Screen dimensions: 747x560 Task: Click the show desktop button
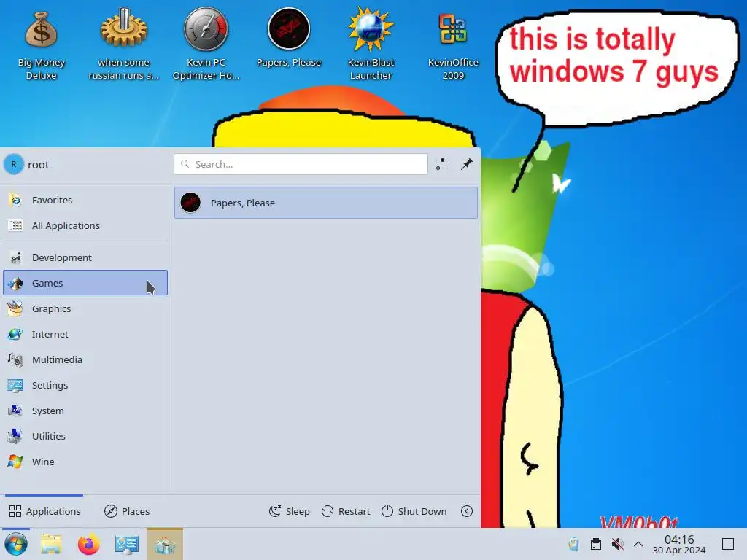coord(728,544)
